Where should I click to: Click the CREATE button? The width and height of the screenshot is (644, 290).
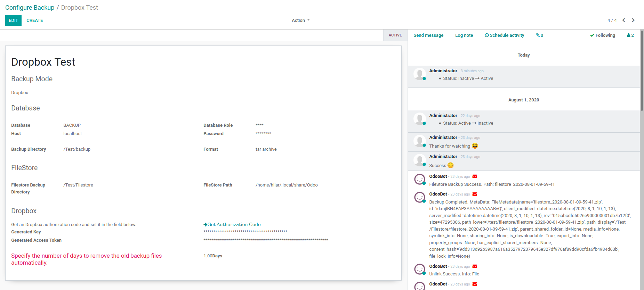point(35,20)
